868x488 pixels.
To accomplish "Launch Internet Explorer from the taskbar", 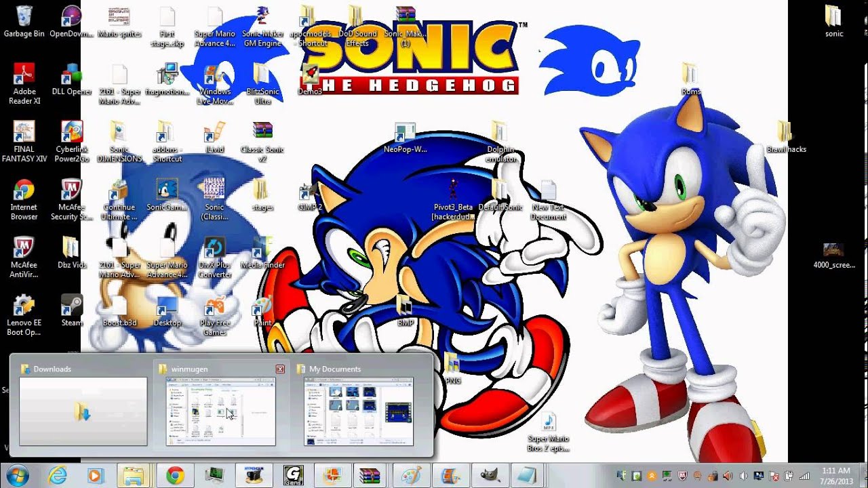I will point(58,476).
